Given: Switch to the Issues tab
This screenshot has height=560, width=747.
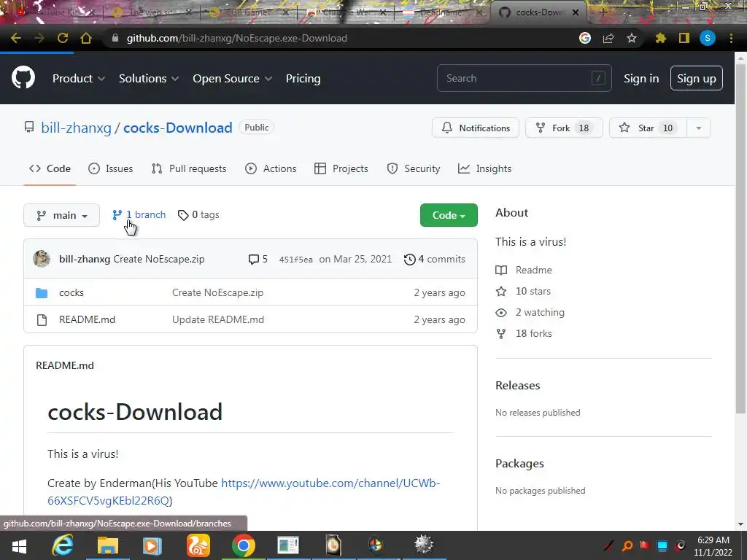Looking at the screenshot, I should 111,168.
